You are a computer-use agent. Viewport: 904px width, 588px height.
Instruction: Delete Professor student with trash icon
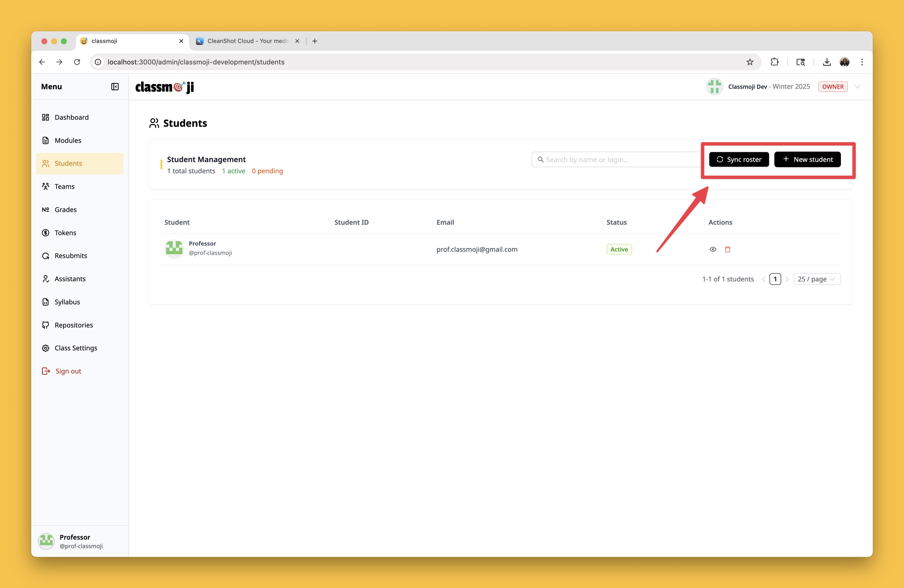(x=728, y=249)
